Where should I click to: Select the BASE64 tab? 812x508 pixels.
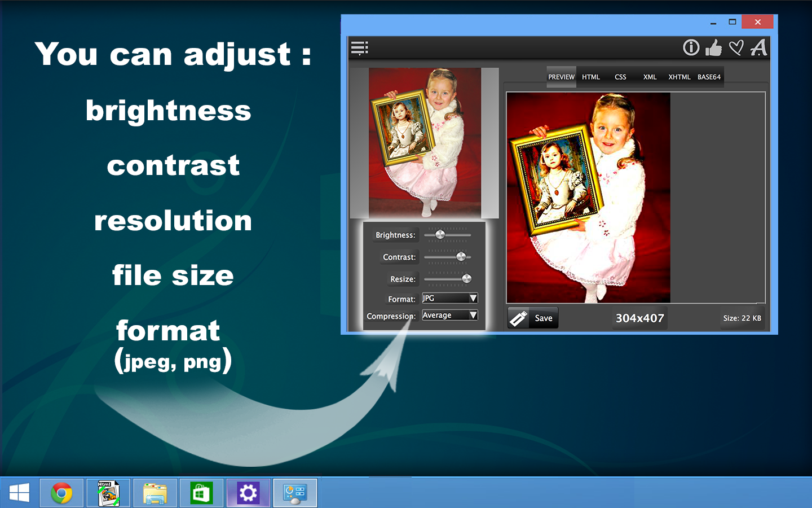click(x=709, y=77)
